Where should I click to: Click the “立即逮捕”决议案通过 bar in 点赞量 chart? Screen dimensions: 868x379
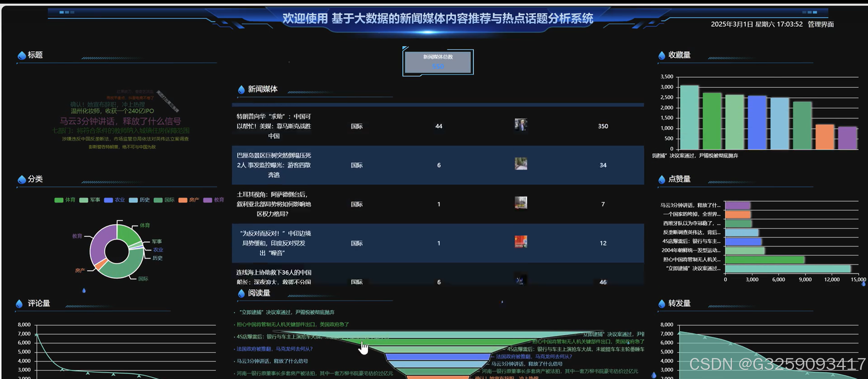point(788,269)
